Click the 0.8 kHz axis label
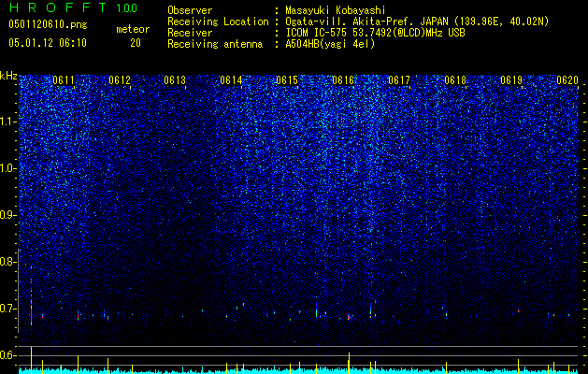Viewport: 588px width, 374px height. [8, 262]
